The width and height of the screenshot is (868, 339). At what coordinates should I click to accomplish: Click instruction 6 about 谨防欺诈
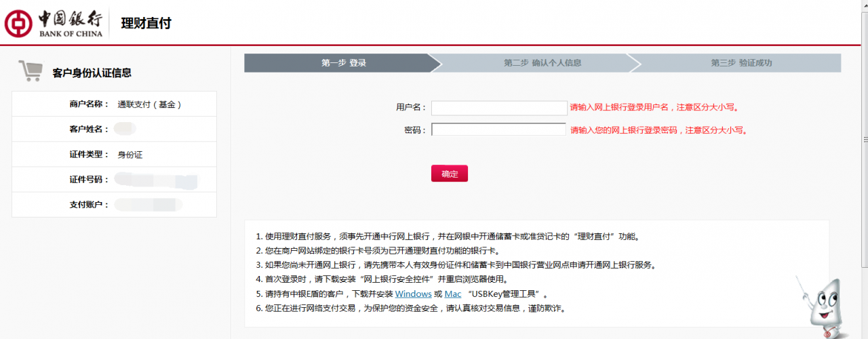tap(411, 308)
